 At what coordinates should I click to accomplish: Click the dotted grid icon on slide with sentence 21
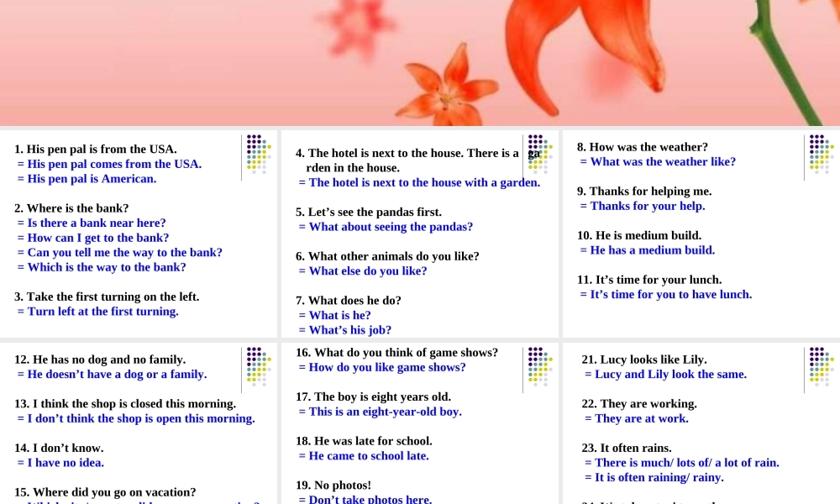point(822,367)
